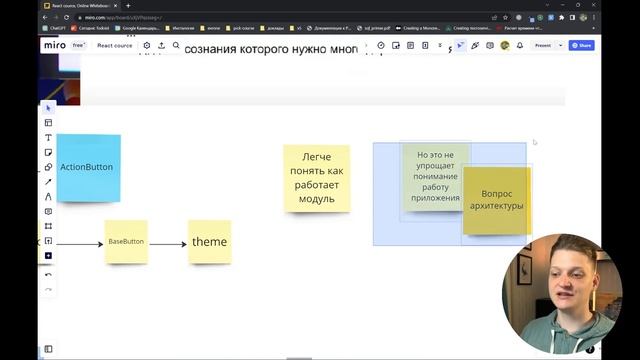640x360 pixels.
Task: Select the Sticky note tool
Action: (48, 152)
